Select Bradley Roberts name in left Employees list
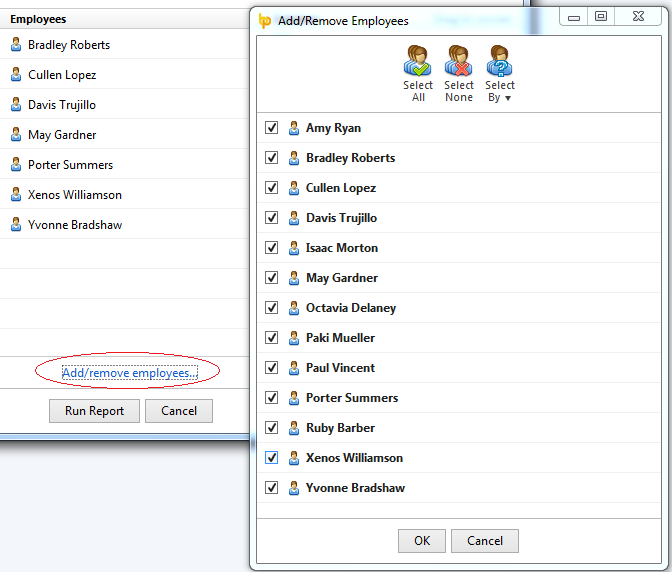672x572 pixels. (x=69, y=45)
